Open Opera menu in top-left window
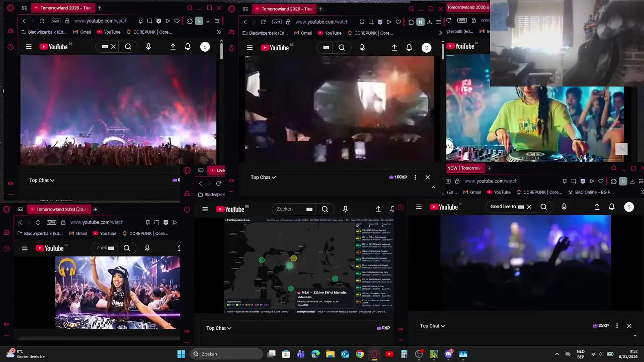This screenshot has height=362, width=644. pyautogui.click(x=10, y=8)
